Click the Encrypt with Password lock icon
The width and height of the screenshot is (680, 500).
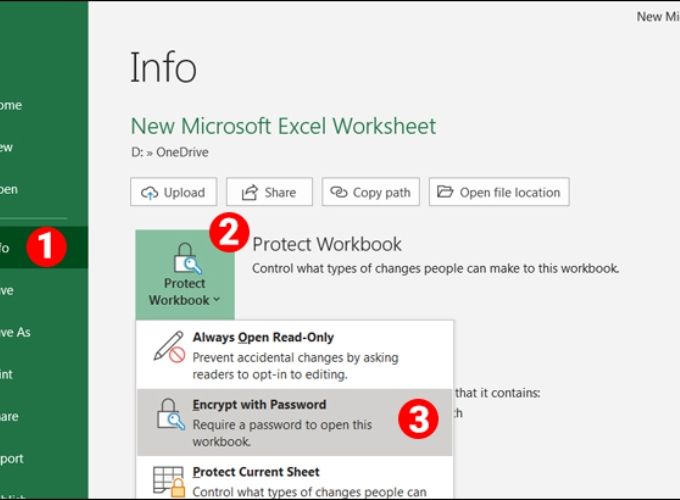point(170,415)
